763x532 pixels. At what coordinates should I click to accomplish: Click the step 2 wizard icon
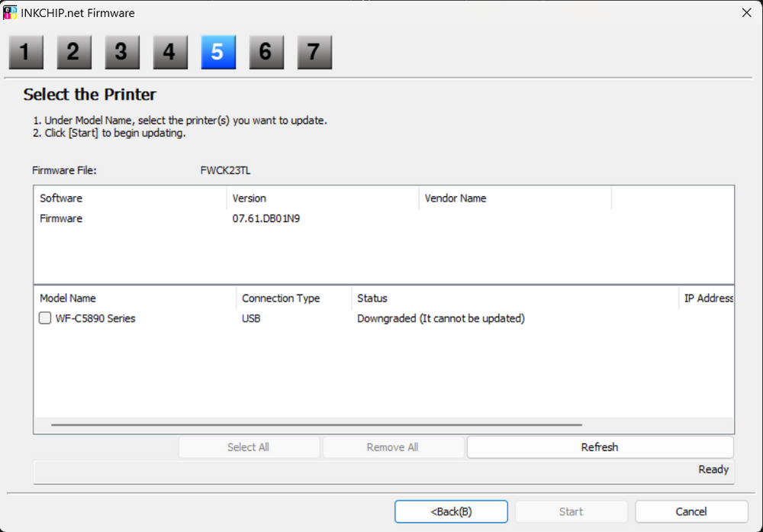[73, 52]
